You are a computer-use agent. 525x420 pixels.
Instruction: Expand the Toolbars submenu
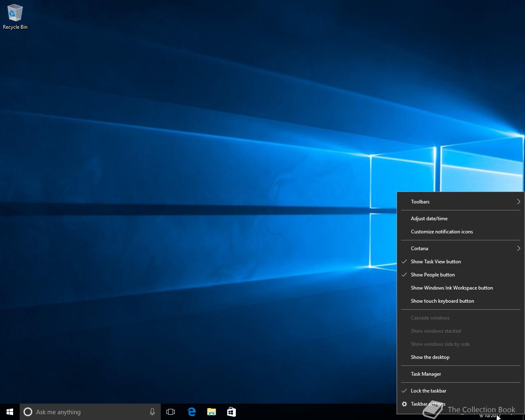461,202
